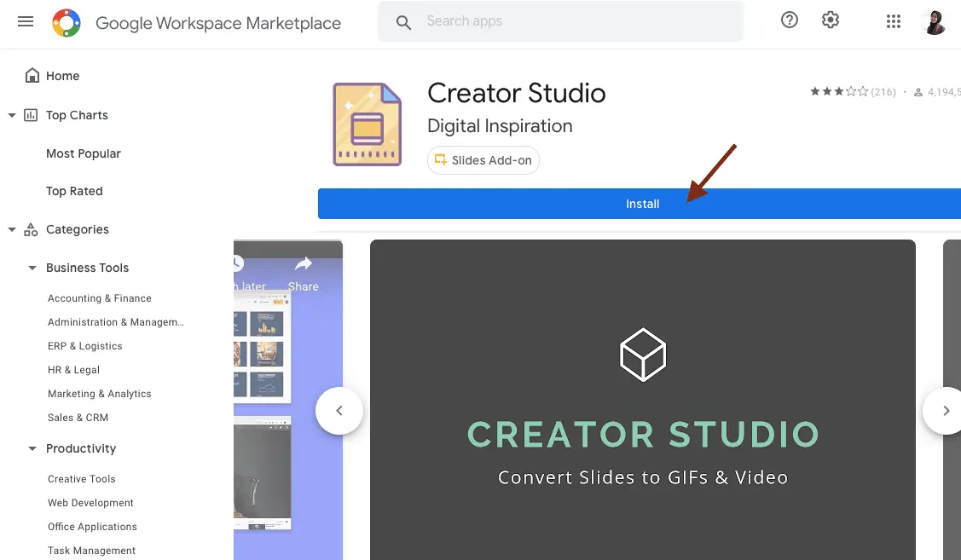Screen dimensions: 961x560
Task: Select Office Applications category
Action: 93,527
